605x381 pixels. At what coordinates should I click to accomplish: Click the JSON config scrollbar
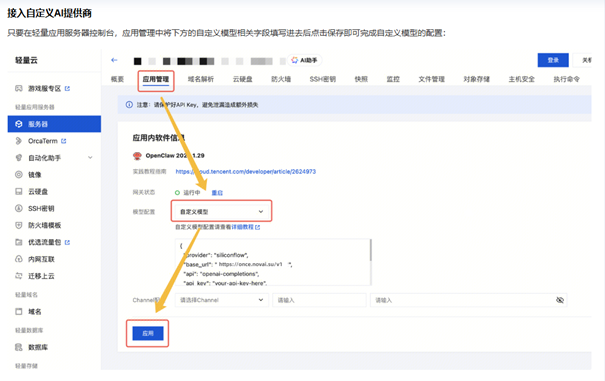370,250
